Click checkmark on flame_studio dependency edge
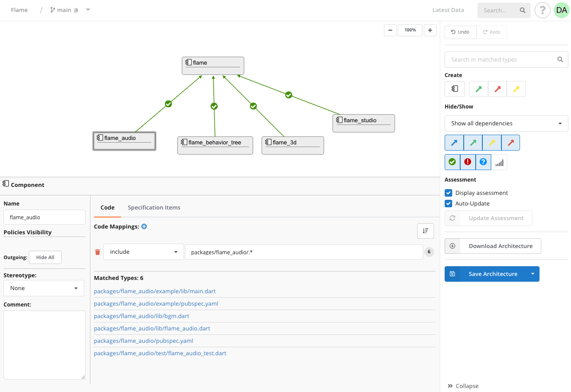 click(289, 95)
